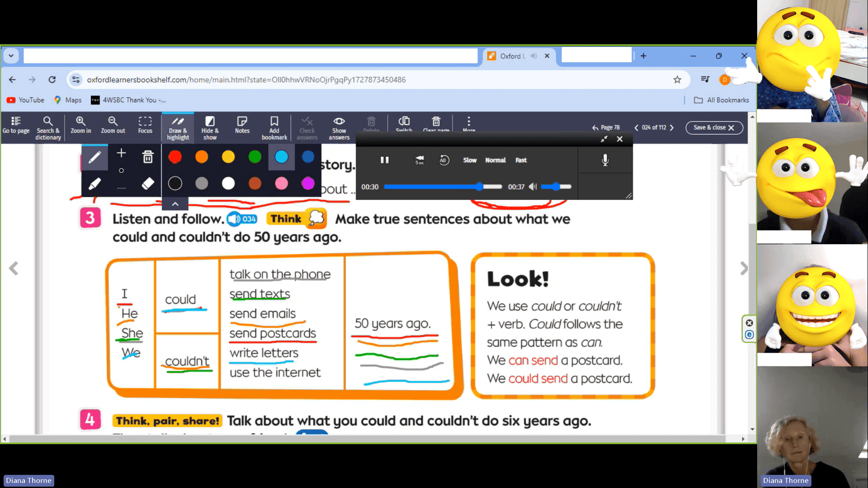868x488 pixels.
Task: Delete drawings with the trash icon
Action: tap(148, 157)
